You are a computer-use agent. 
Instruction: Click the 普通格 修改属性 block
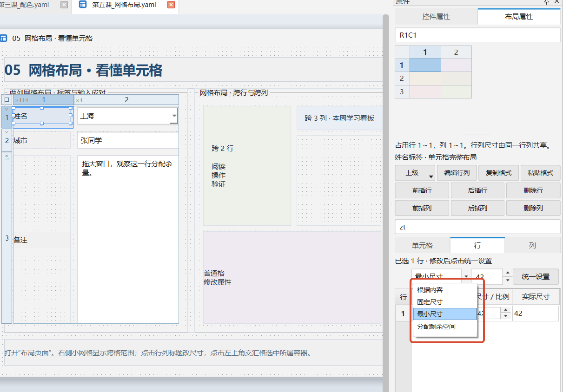tap(292, 277)
